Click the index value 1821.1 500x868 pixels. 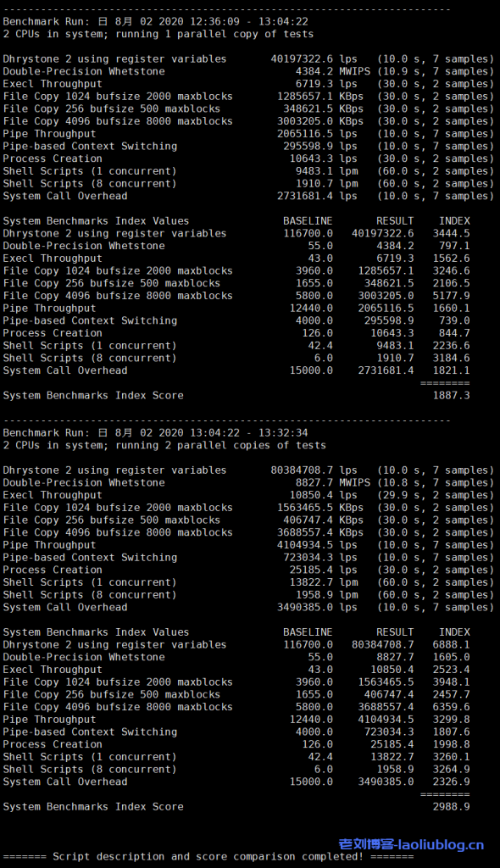point(452,370)
